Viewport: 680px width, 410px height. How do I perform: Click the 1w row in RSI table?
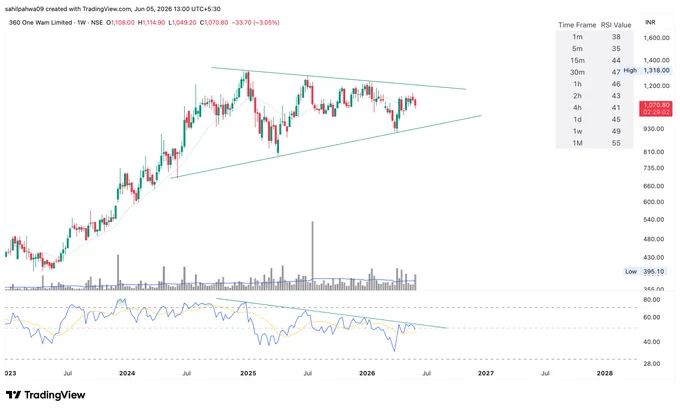tap(595, 131)
